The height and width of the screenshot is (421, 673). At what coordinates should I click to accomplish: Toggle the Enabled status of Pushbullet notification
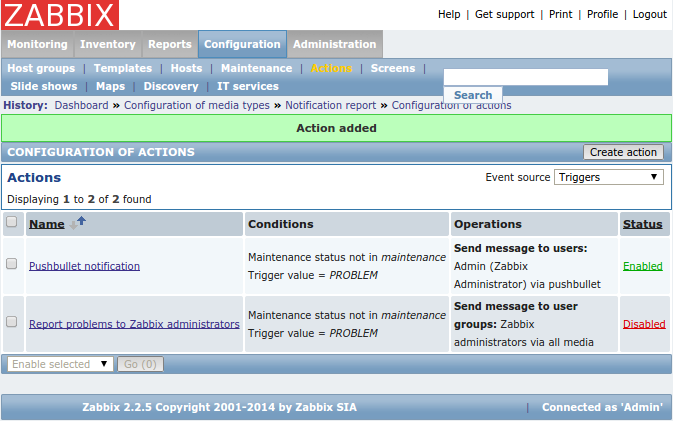[643, 266]
